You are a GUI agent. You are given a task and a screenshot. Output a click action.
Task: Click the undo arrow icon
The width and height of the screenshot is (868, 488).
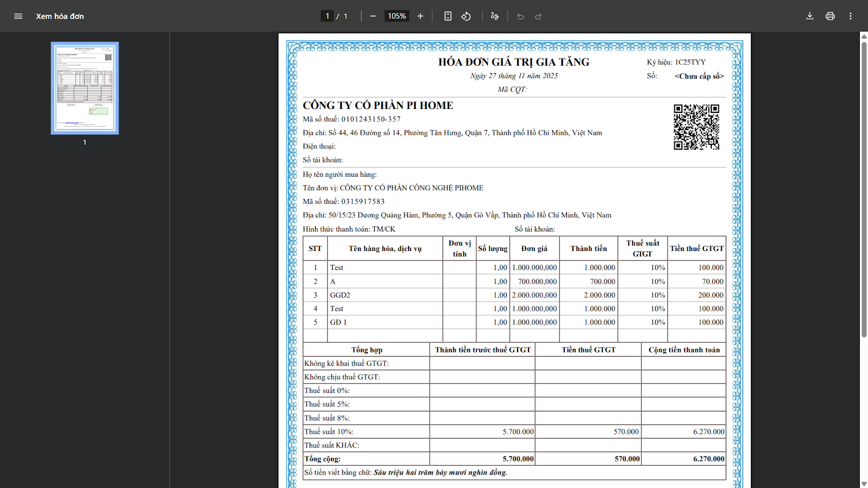pyautogui.click(x=520, y=16)
